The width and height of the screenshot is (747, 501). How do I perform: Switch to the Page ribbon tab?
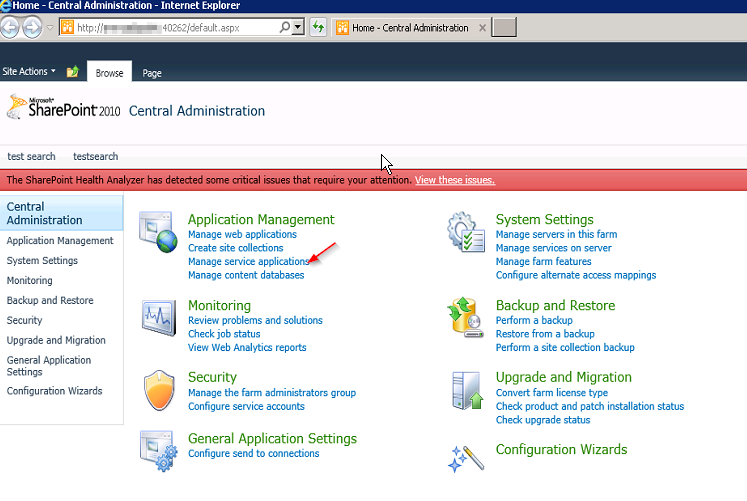point(152,73)
